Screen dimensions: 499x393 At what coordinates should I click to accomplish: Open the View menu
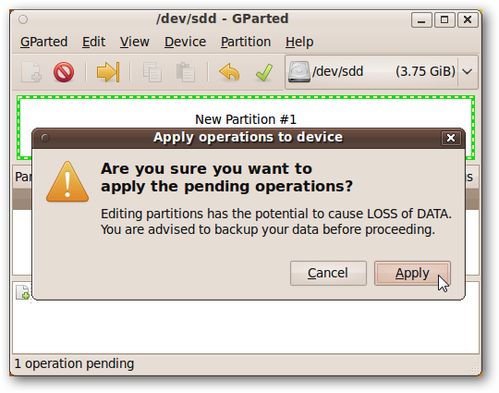[135, 42]
